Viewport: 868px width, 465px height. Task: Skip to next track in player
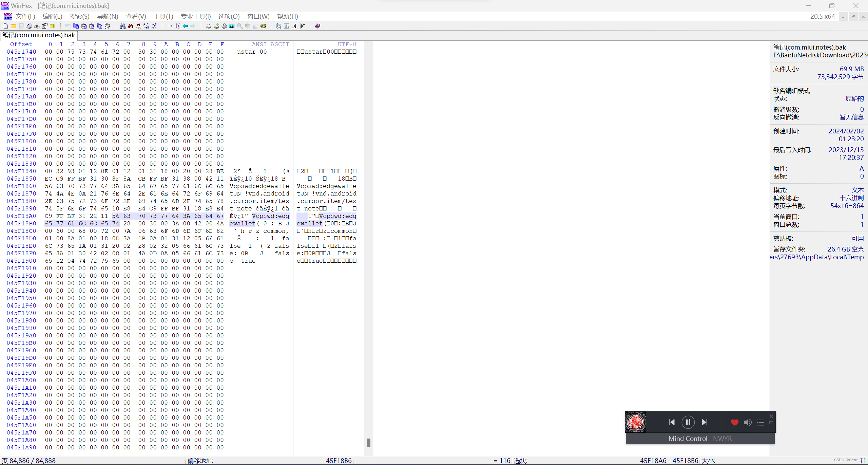pyautogui.click(x=705, y=422)
